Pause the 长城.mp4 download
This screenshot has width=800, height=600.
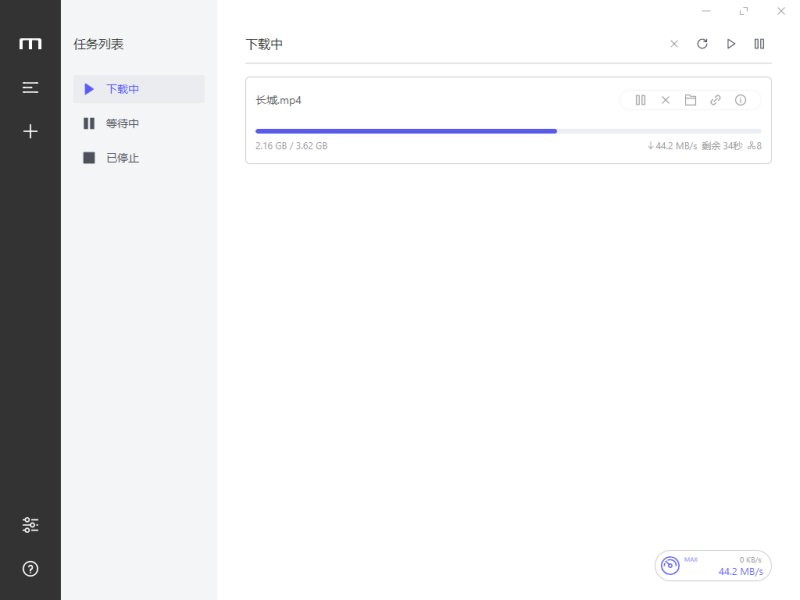[641, 100]
